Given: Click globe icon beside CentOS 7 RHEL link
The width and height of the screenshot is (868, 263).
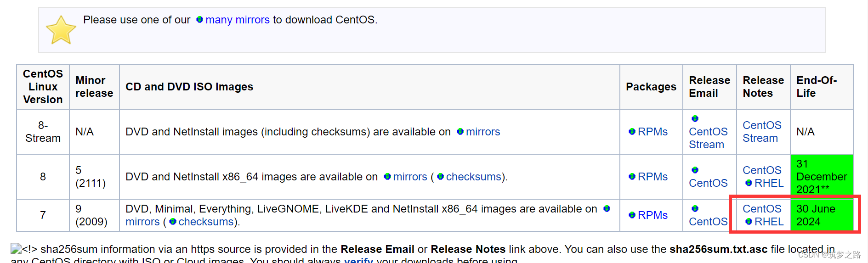Looking at the screenshot, I should coord(749,222).
